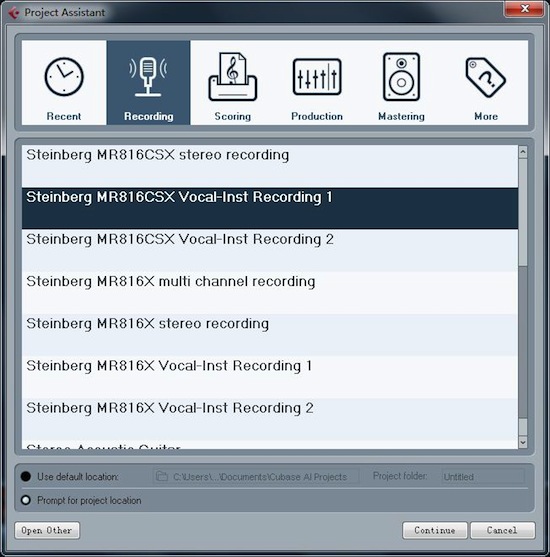
Task: Select Steinberg MR816X stereo recording template
Action: 270,335
